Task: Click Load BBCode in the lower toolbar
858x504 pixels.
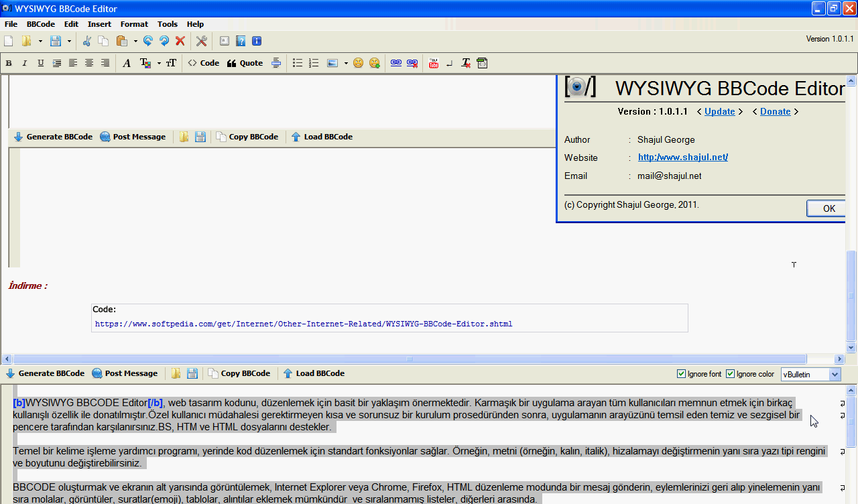Action: 314,373
